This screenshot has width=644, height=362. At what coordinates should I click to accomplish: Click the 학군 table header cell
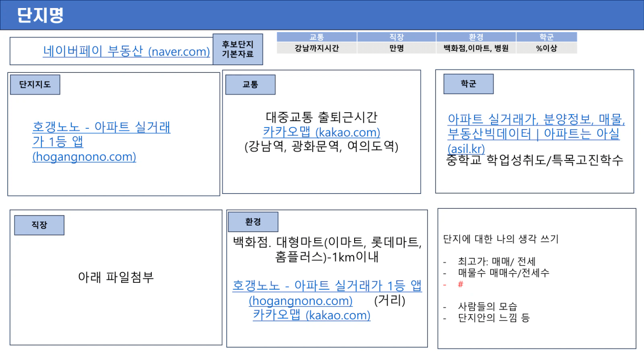click(x=547, y=37)
